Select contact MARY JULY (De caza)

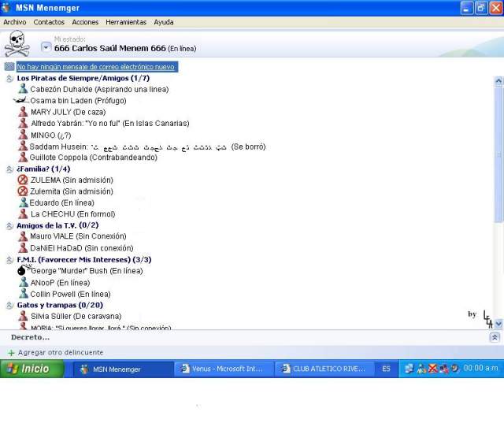click(69, 112)
